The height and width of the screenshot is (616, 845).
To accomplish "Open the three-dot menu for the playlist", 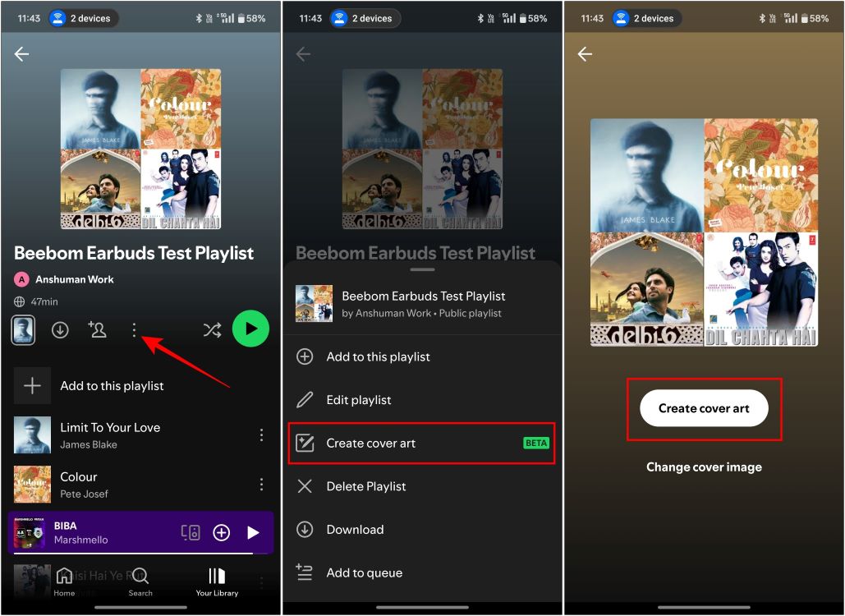I will [x=135, y=329].
